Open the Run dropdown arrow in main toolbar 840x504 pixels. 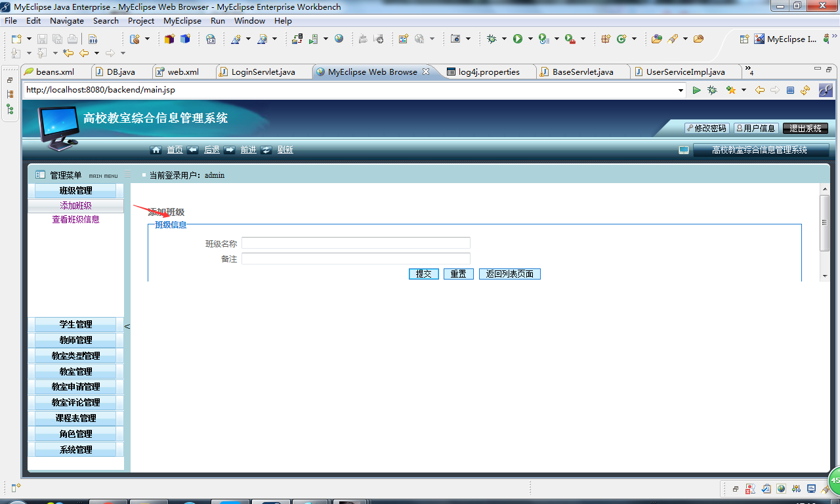pos(530,39)
